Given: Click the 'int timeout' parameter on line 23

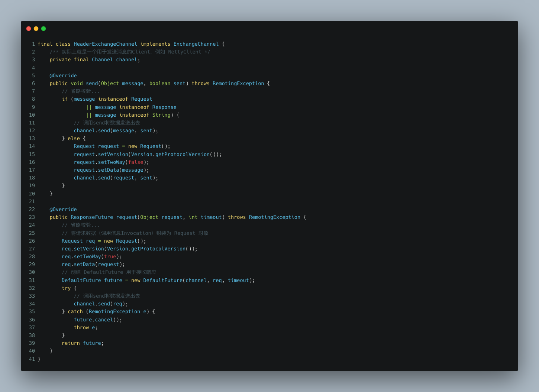Looking at the screenshot, I should pyautogui.click(x=205, y=217).
